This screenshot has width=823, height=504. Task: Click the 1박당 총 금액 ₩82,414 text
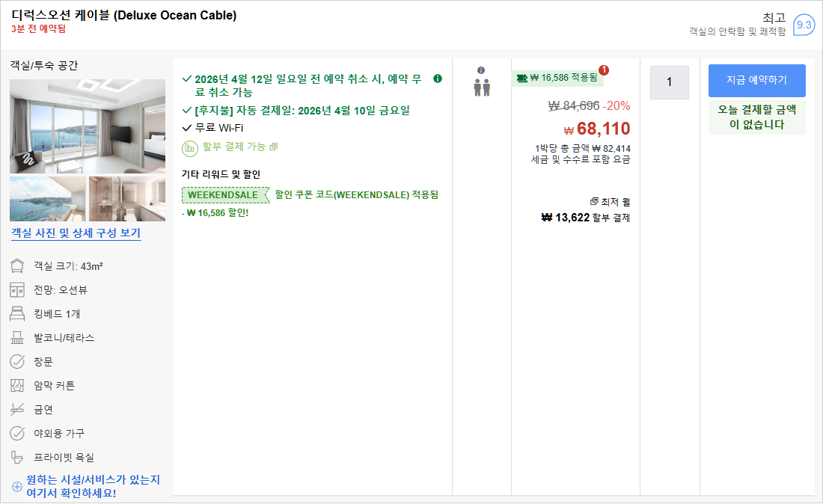point(583,148)
